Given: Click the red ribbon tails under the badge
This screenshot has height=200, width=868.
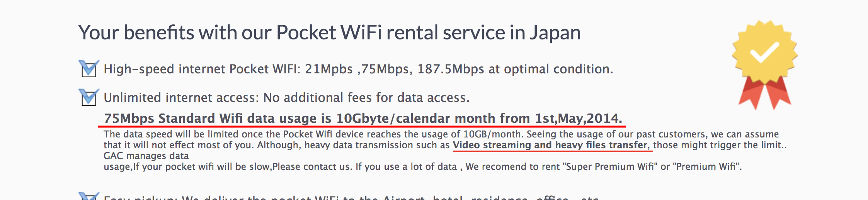Looking at the screenshot, I should (x=764, y=93).
